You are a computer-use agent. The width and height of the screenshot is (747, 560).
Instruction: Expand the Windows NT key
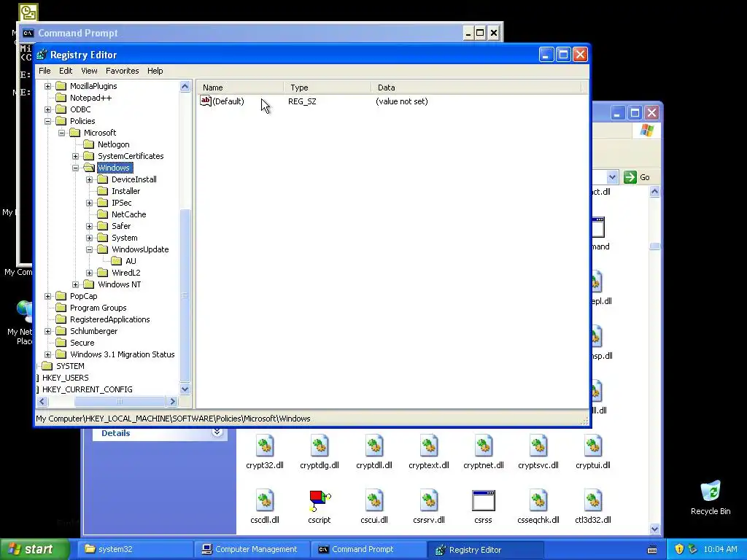click(75, 284)
